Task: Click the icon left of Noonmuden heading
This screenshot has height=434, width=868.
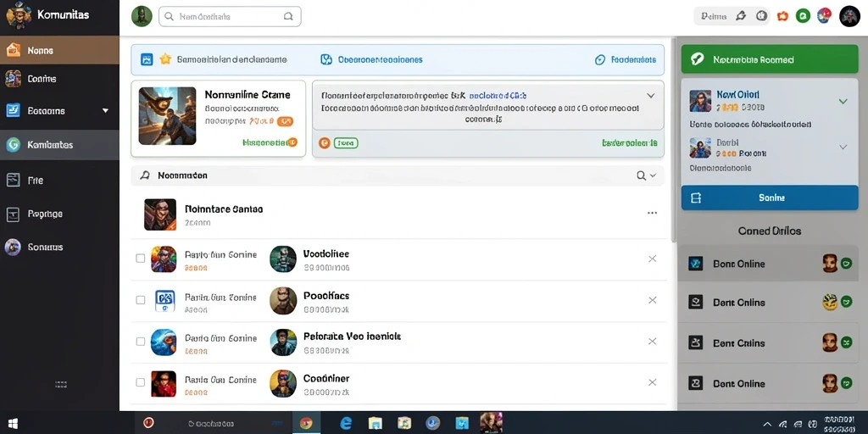Action: point(145,175)
